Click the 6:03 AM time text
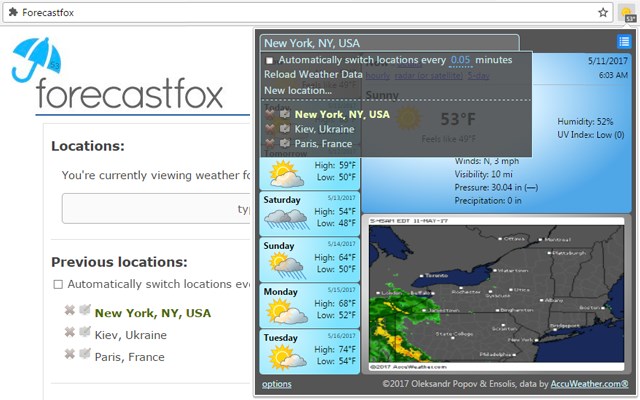Screen dimensions: 640x400 coord(613,75)
